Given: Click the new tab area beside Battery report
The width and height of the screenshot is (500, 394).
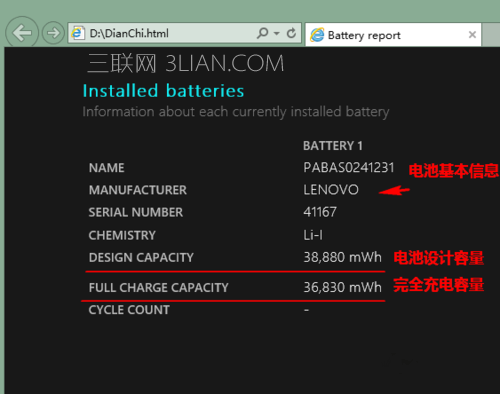Looking at the screenshot, I should click(x=491, y=35).
